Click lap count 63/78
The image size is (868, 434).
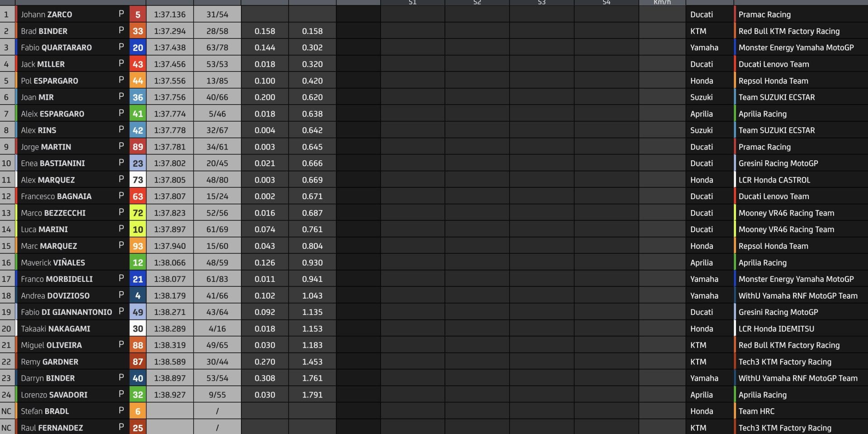(x=217, y=47)
